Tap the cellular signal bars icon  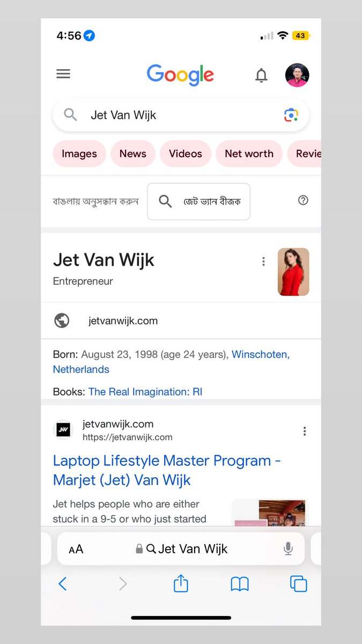click(x=267, y=36)
